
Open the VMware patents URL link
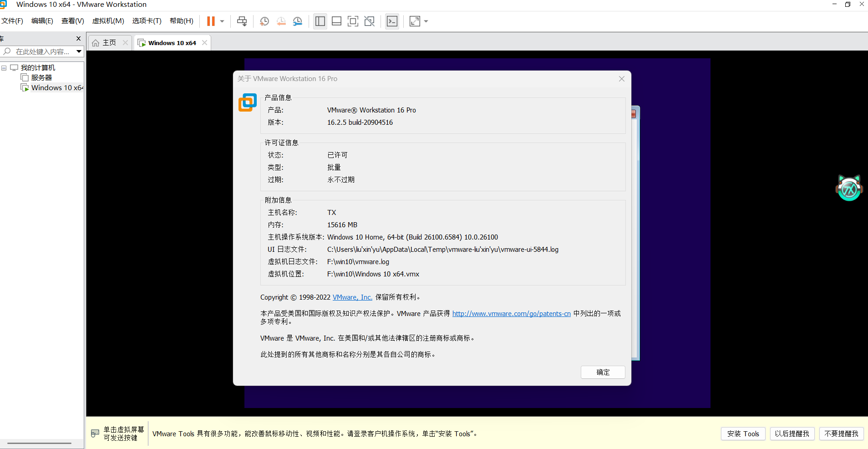click(x=511, y=314)
